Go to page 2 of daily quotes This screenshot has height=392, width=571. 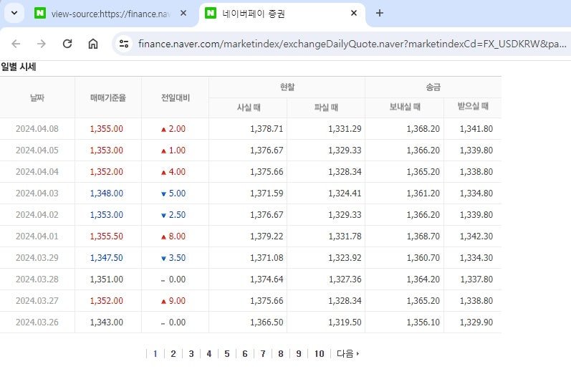[x=173, y=354]
